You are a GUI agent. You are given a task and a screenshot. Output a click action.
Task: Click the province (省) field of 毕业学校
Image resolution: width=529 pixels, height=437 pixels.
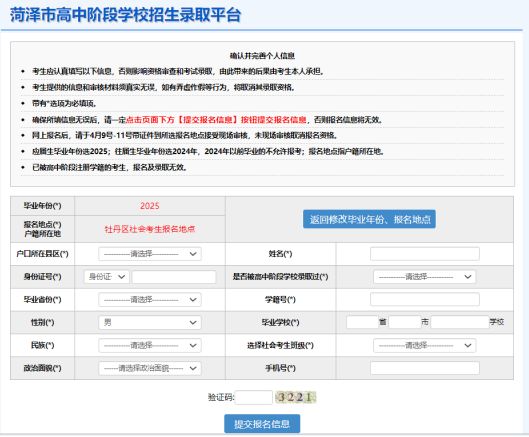(362, 322)
